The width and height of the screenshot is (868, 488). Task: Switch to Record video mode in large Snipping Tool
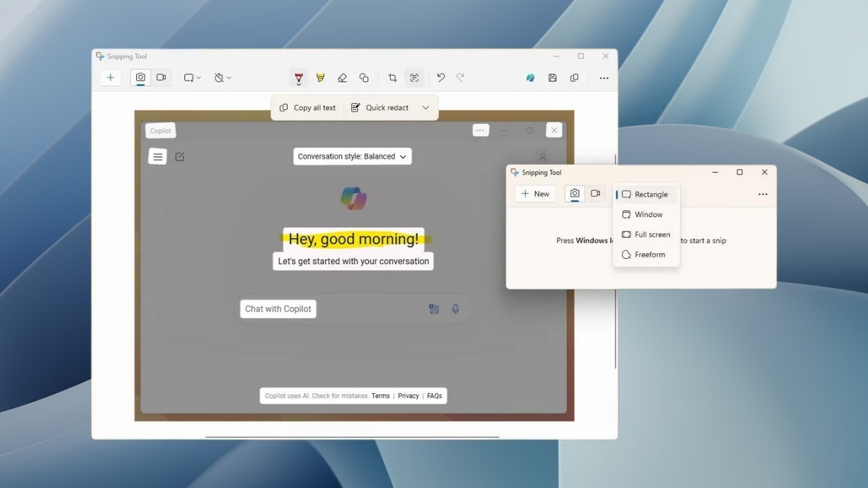pyautogui.click(x=161, y=77)
